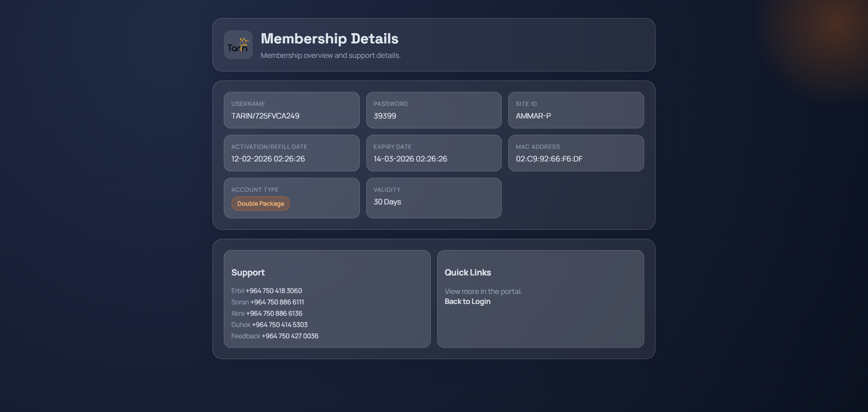Select the SITE ID card labeled AMMAR-P
Image resolution: width=868 pixels, height=412 pixels.
(576, 110)
